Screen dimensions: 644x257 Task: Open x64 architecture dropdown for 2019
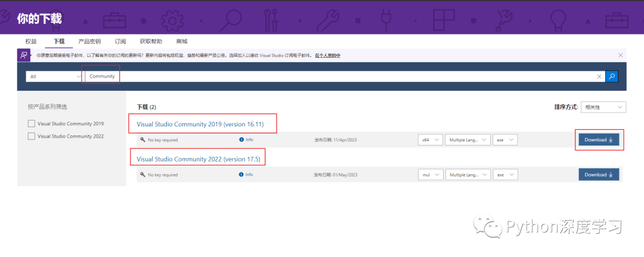(430, 140)
